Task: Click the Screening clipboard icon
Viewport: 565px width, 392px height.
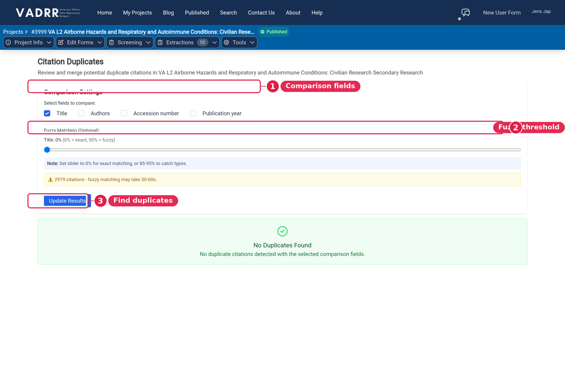Action: pos(111,42)
